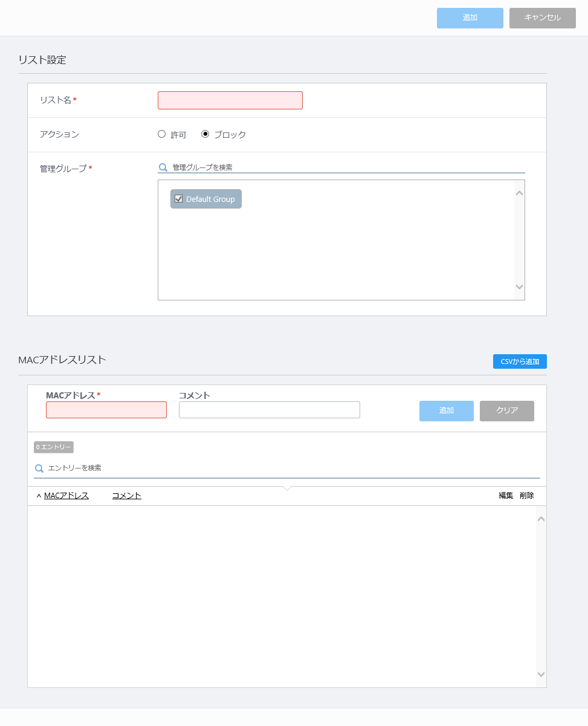Add the MAC address entry with 追加
The height and width of the screenshot is (726, 588).
click(x=446, y=410)
